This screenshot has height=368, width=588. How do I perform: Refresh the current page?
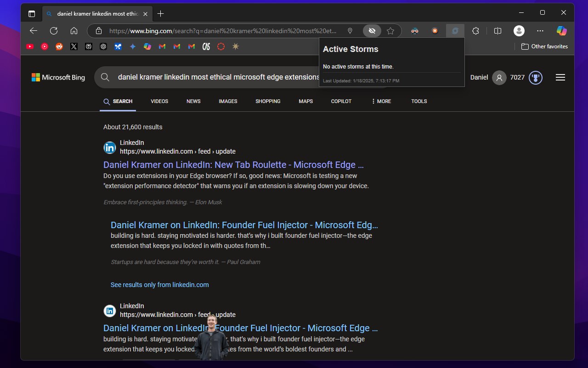[54, 31]
